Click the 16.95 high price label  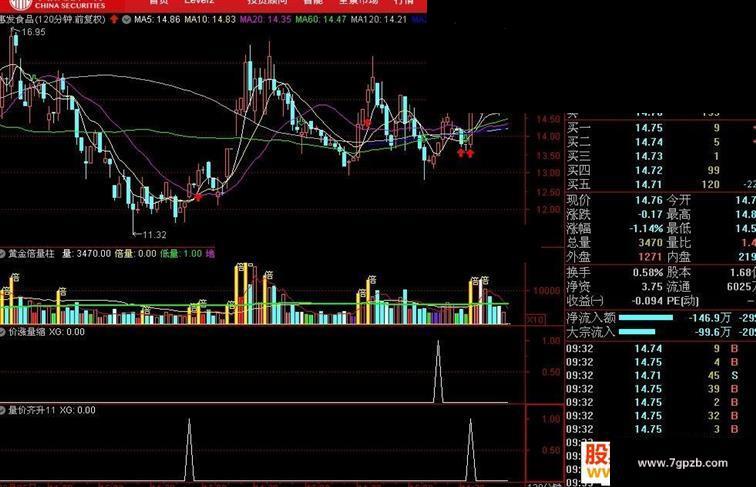click(33, 32)
